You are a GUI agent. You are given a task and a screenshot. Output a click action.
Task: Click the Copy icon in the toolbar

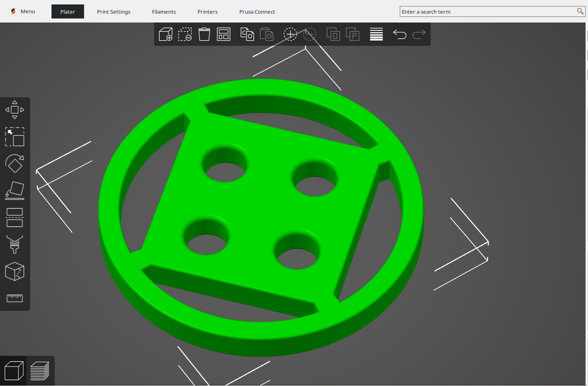[247, 35]
